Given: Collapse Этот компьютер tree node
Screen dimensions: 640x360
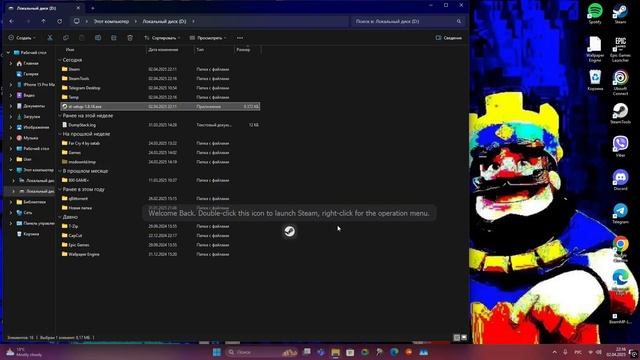Looking at the screenshot, I should pos(11,170).
